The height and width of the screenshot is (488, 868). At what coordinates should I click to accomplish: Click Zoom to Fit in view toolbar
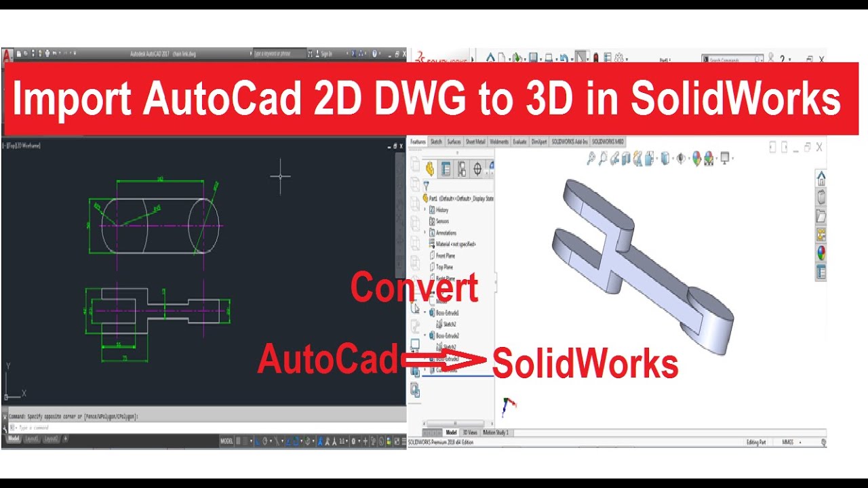[x=591, y=158]
